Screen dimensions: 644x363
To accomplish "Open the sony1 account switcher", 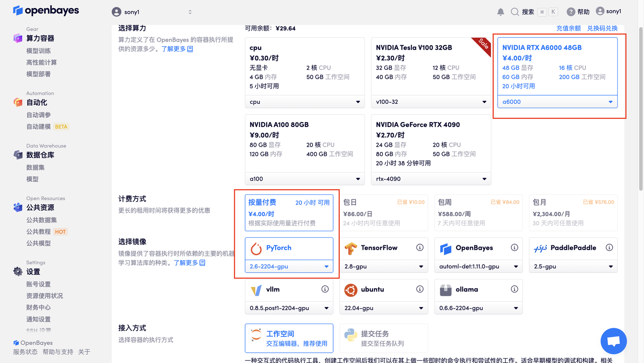I will pyautogui.click(x=152, y=12).
